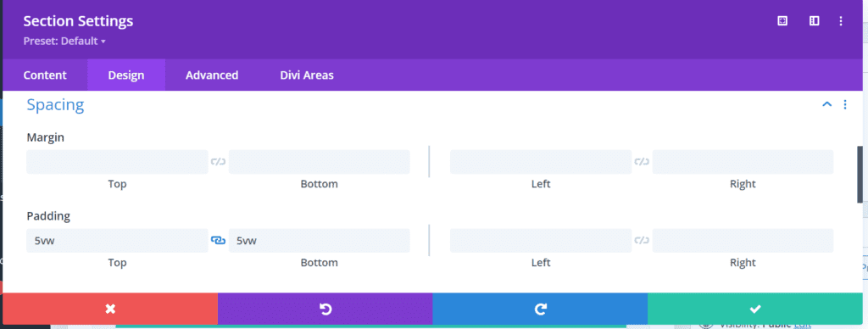The width and height of the screenshot is (868, 329).
Task: Open Preset: Default dropdown
Action: click(x=64, y=41)
